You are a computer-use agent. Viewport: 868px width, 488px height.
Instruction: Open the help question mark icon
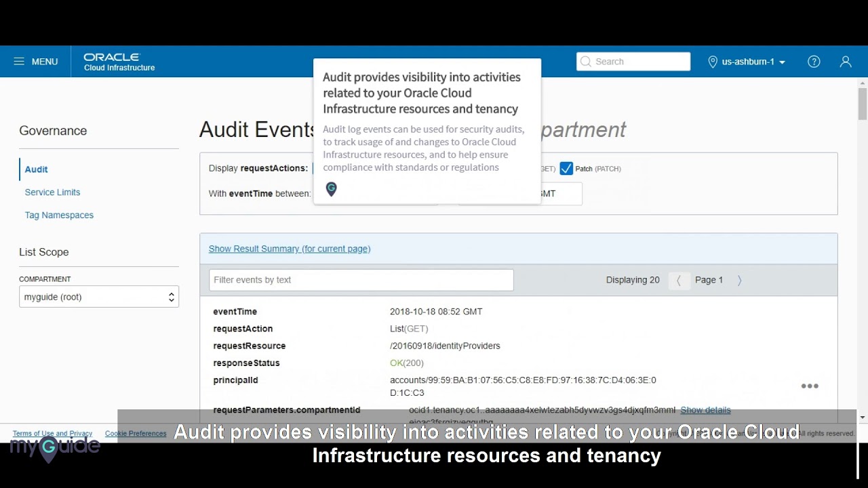(814, 62)
